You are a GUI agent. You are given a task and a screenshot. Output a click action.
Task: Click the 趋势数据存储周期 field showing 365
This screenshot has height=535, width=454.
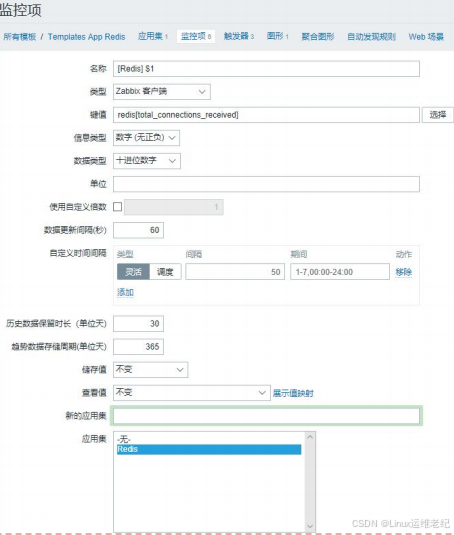(138, 347)
